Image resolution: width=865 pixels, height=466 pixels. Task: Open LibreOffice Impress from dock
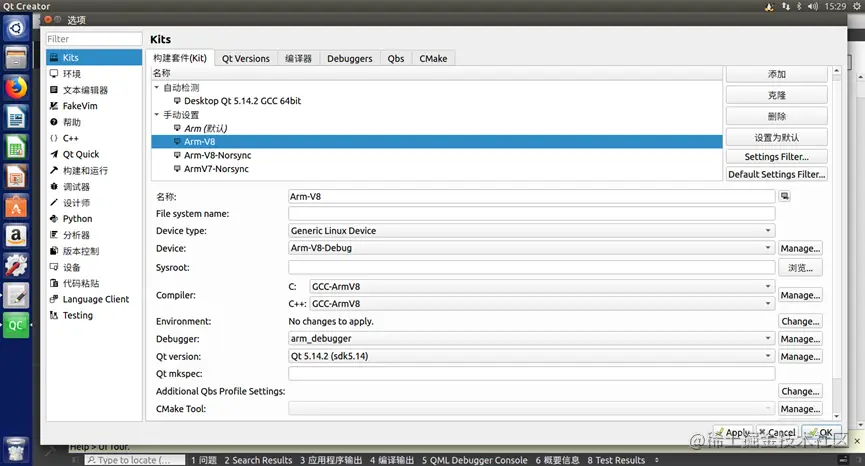[15, 177]
